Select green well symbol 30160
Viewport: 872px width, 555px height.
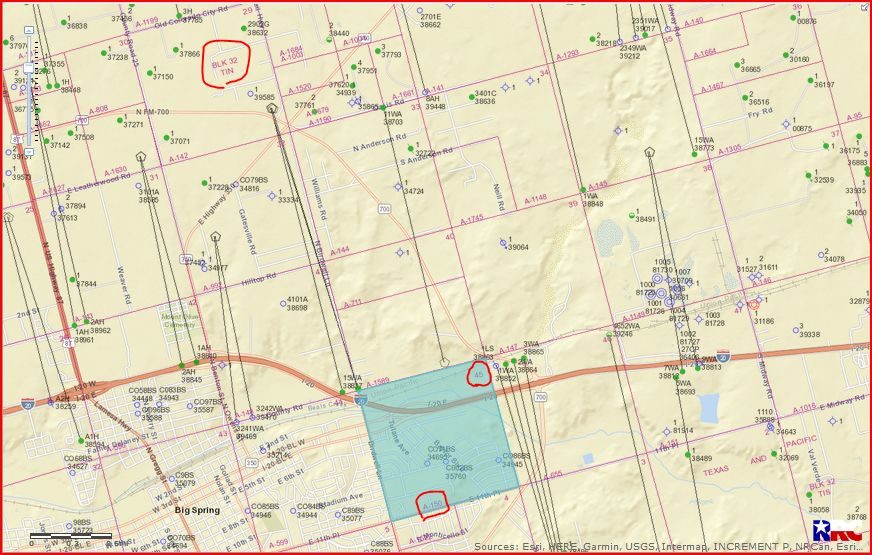[x=786, y=56]
